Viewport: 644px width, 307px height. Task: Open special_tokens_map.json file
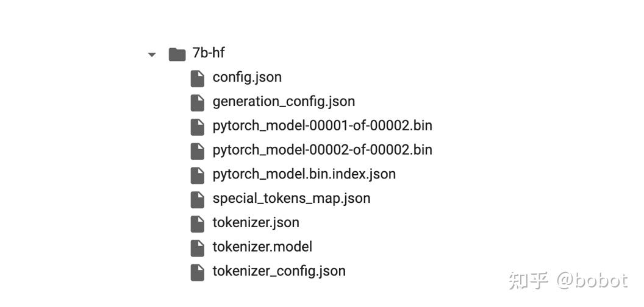[x=291, y=198]
